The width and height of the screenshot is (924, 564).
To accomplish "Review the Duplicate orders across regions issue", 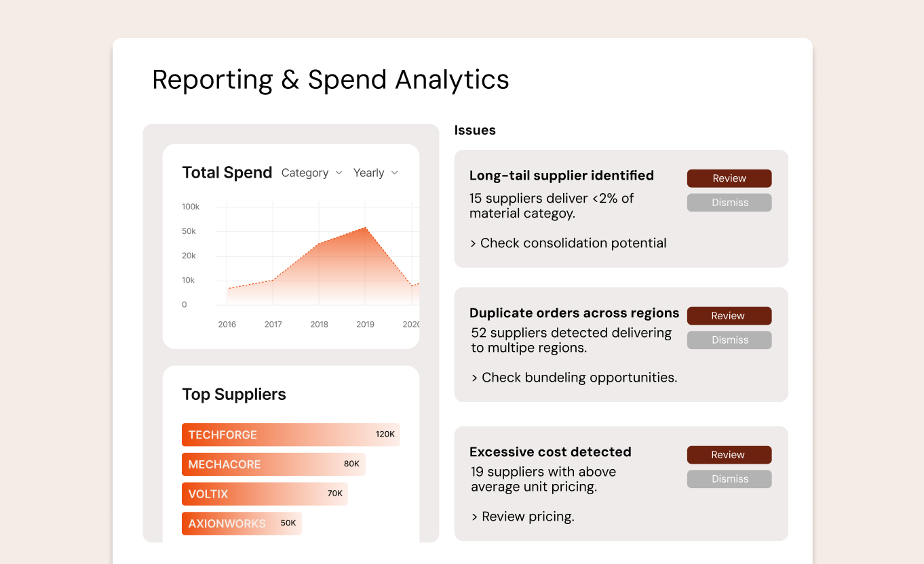I will click(x=729, y=315).
